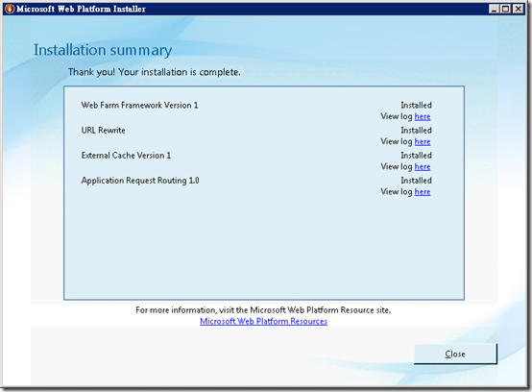
Task: Click Installed status for External Cache
Action: 417,156
